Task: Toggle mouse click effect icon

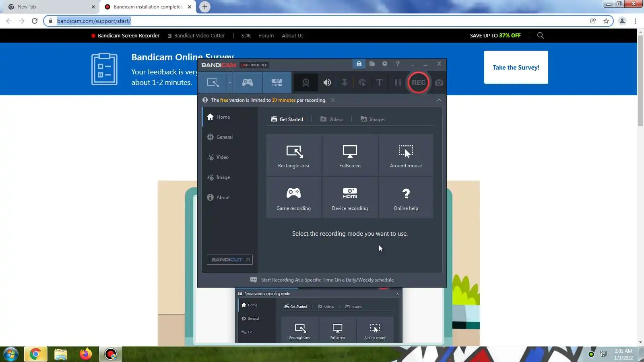Action: tap(362, 82)
